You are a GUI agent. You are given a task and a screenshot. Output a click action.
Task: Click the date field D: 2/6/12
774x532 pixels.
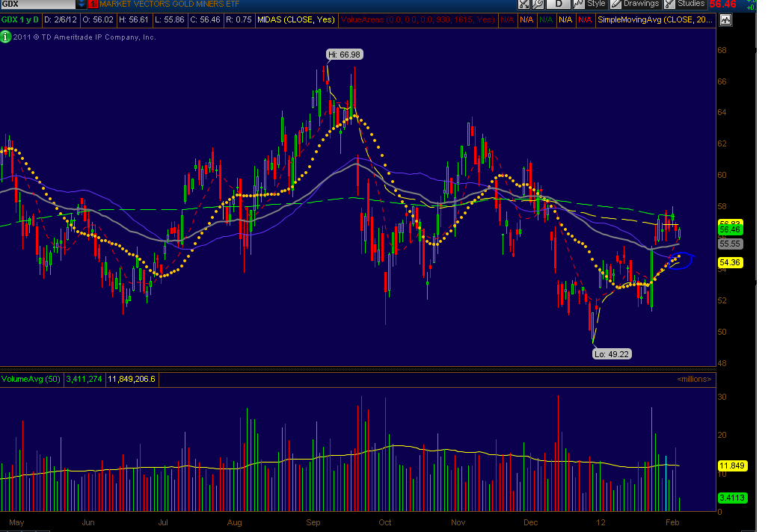(61, 19)
